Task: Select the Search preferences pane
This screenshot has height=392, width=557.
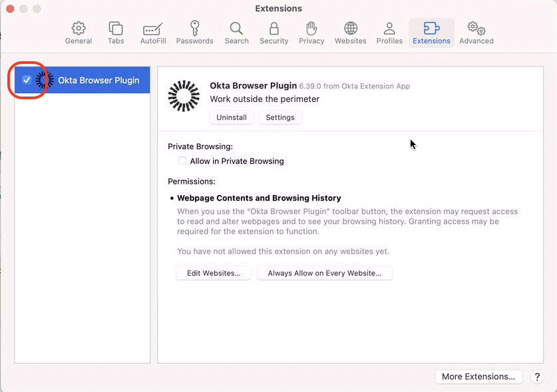Action: pyautogui.click(x=237, y=33)
